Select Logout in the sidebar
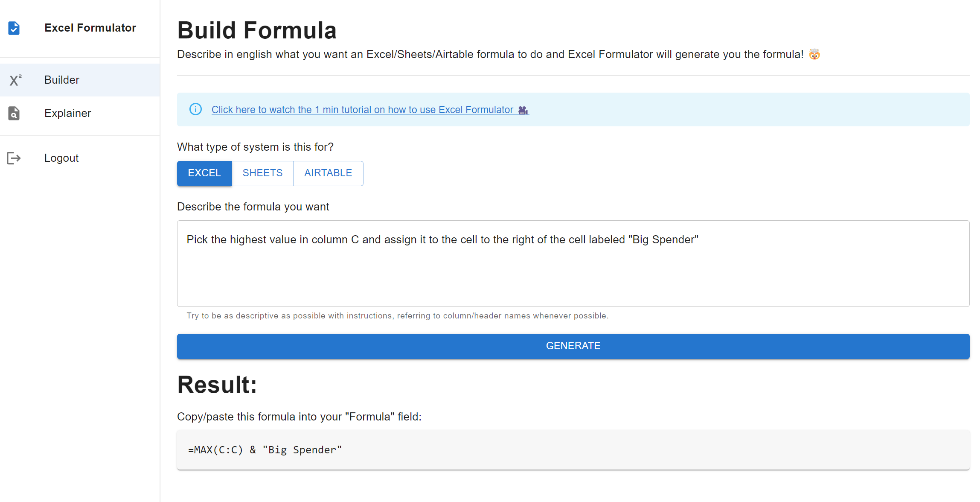The height and width of the screenshot is (502, 980). point(80,158)
